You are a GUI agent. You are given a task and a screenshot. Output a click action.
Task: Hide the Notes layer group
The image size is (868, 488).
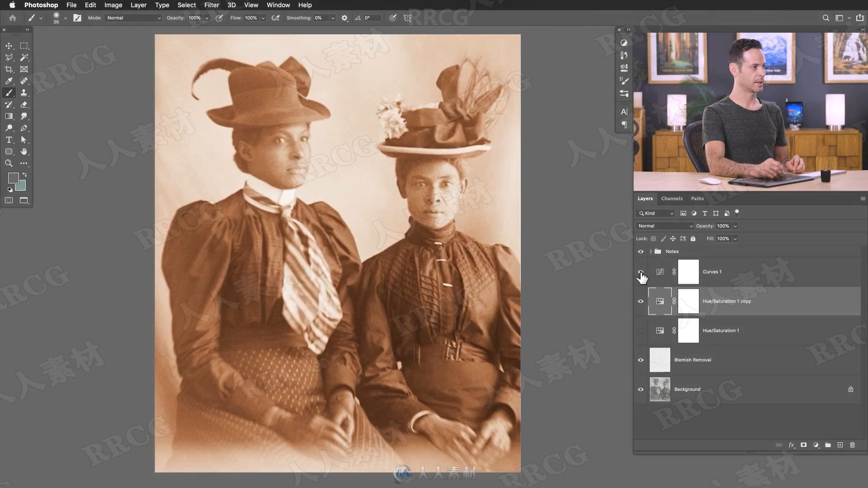click(641, 251)
